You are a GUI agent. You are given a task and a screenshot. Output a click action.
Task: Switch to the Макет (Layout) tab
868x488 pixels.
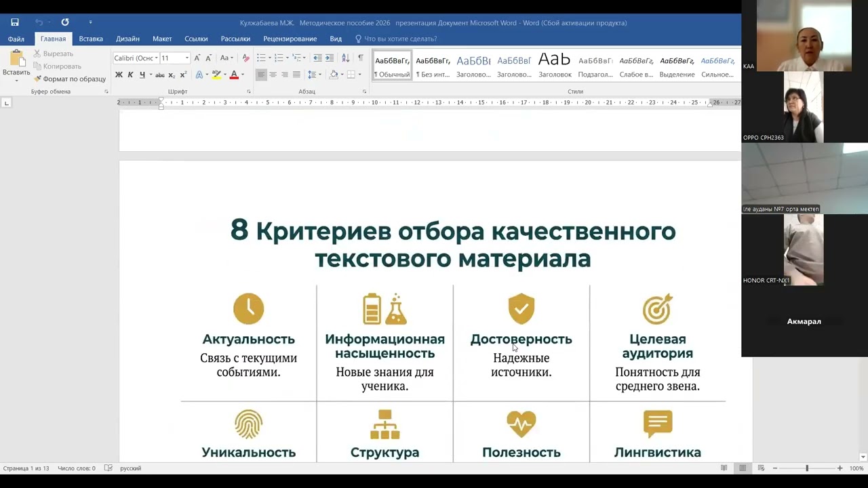[162, 39]
